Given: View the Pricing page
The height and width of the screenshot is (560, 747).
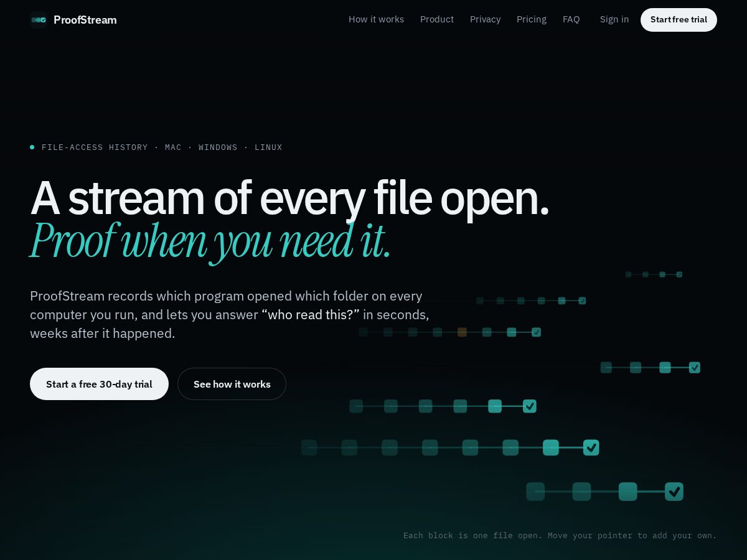Looking at the screenshot, I should 532,19.
